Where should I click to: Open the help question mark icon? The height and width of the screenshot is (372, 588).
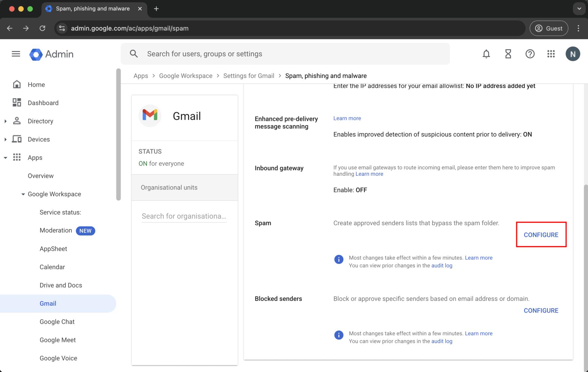[x=530, y=54]
